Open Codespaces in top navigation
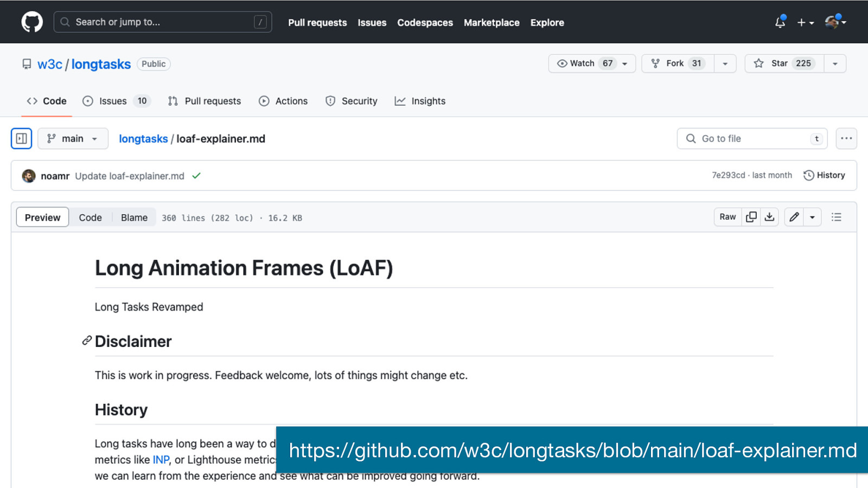Viewport: 868px width, 488px height. point(425,23)
